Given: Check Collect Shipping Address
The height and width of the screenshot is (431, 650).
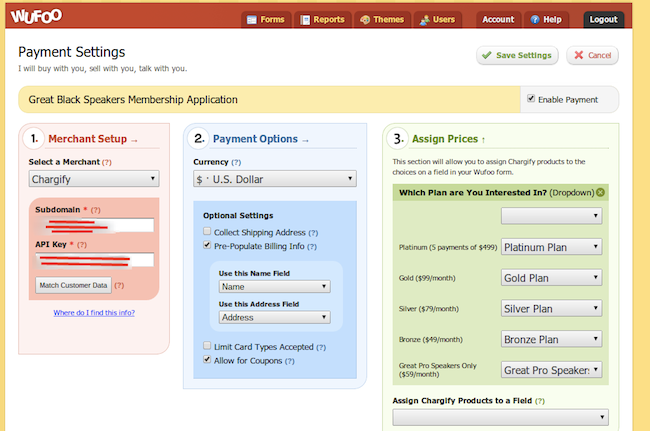Looking at the screenshot, I should tap(207, 231).
